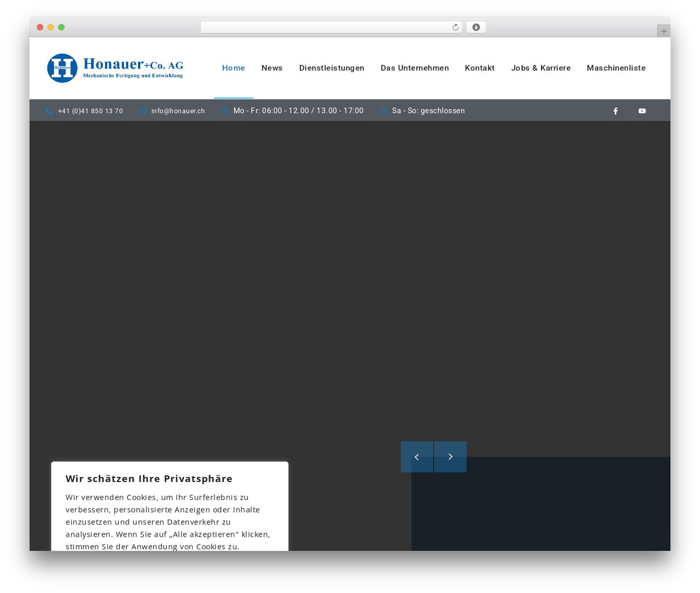
Task: Open the Home menu item
Action: (x=234, y=68)
